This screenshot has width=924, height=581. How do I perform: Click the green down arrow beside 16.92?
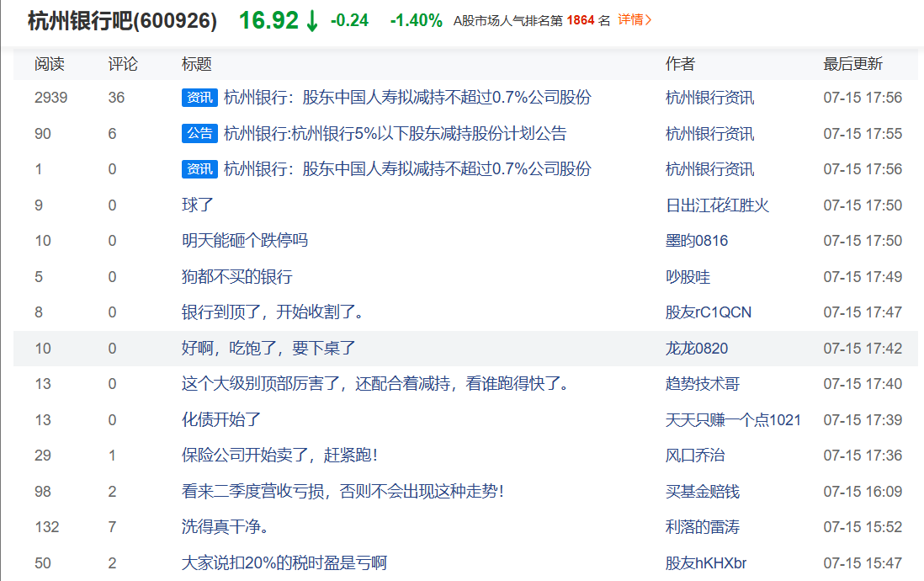312,21
